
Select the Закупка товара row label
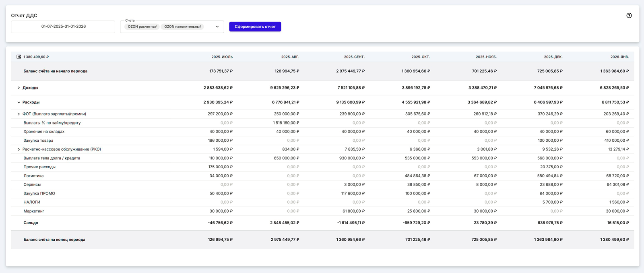coord(38,141)
